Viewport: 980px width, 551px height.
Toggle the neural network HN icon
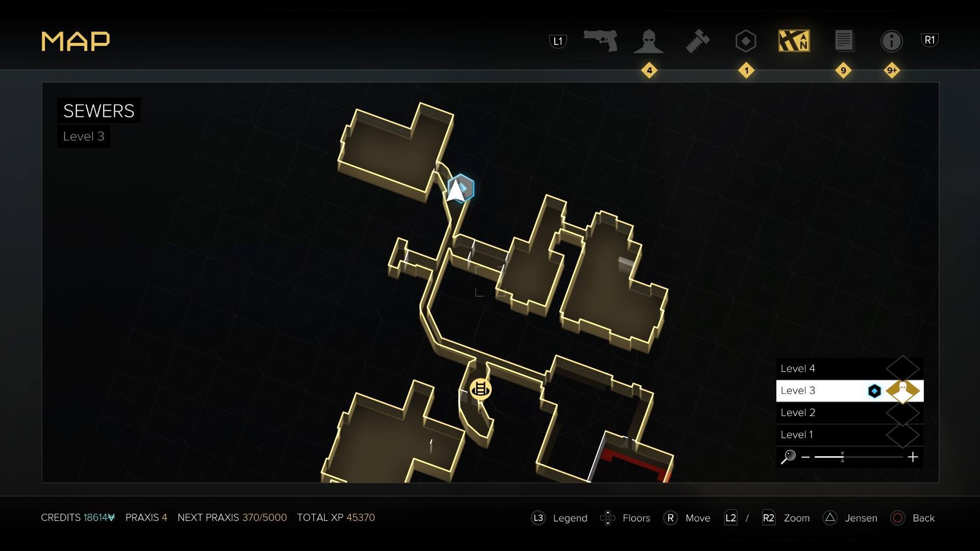click(794, 40)
